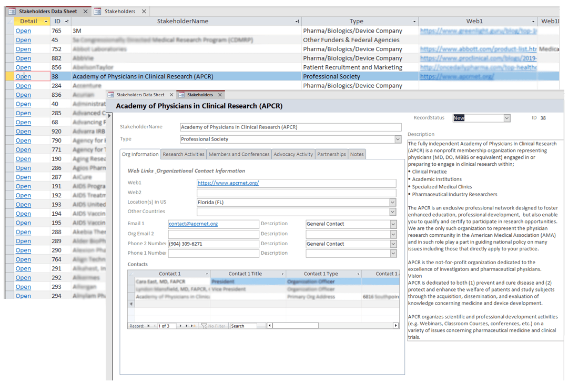The image size is (568, 392).
Task: Open Phone 1 Number Description dropdown
Action: [393, 254]
